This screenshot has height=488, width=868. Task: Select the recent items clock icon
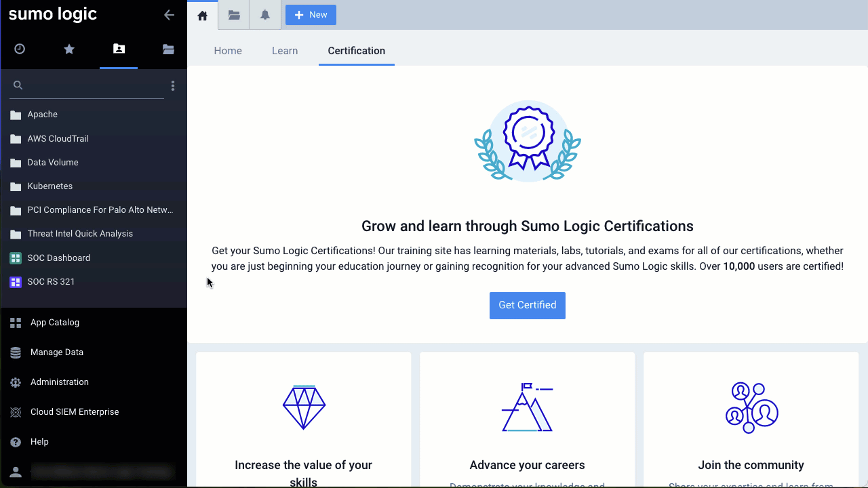click(x=20, y=49)
